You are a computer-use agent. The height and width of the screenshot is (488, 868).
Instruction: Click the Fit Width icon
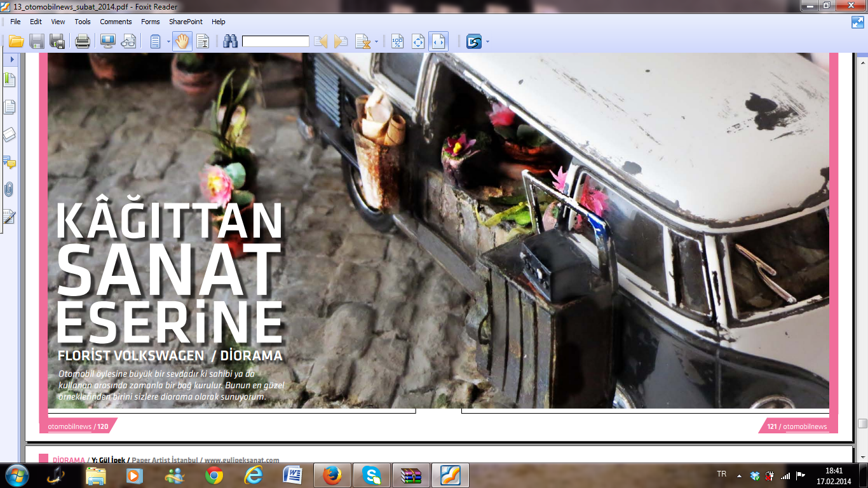[x=438, y=42]
